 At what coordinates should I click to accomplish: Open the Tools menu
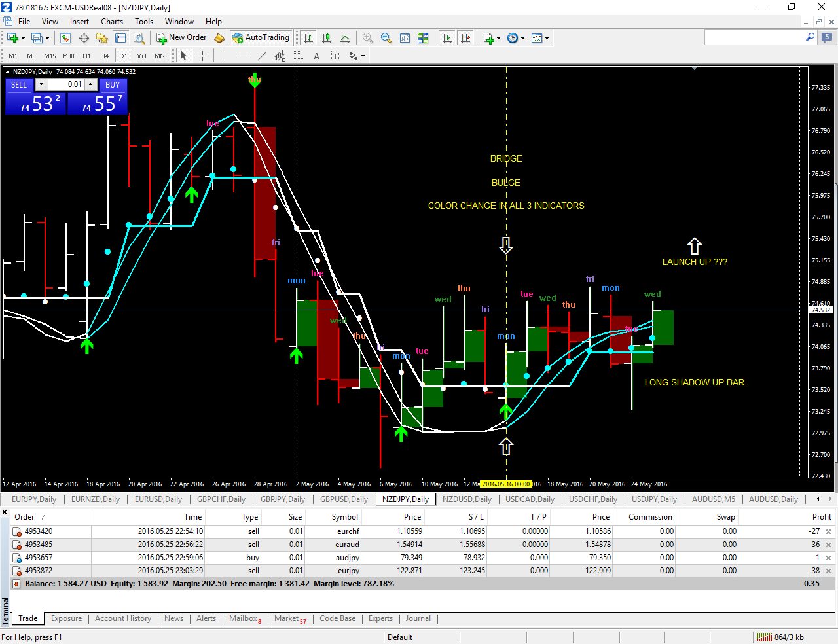144,22
